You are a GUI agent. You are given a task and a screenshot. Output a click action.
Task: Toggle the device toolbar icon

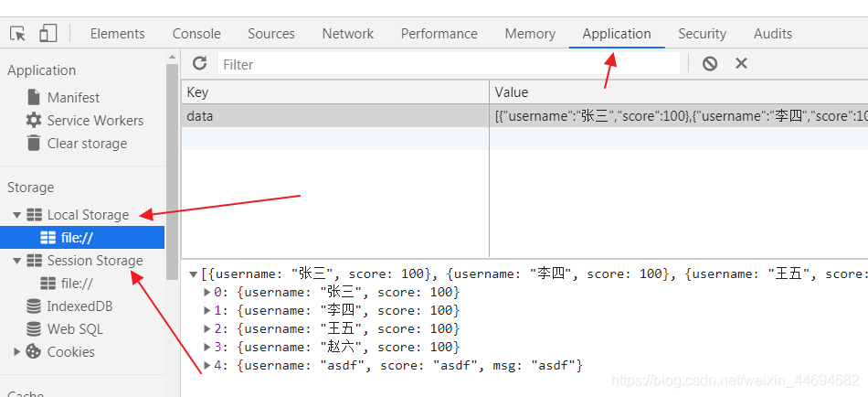[48, 33]
